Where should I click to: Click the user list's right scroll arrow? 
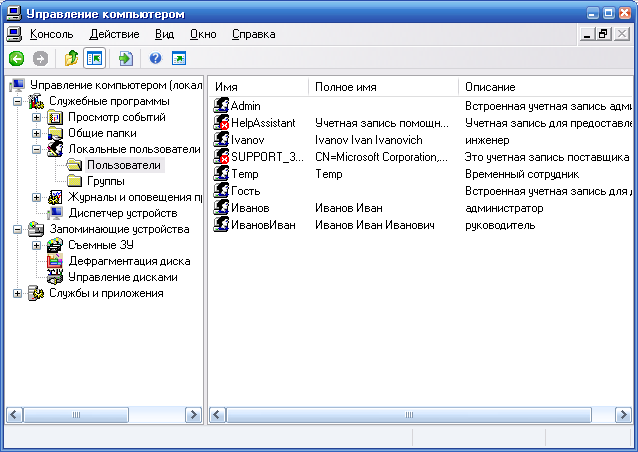(623, 415)
